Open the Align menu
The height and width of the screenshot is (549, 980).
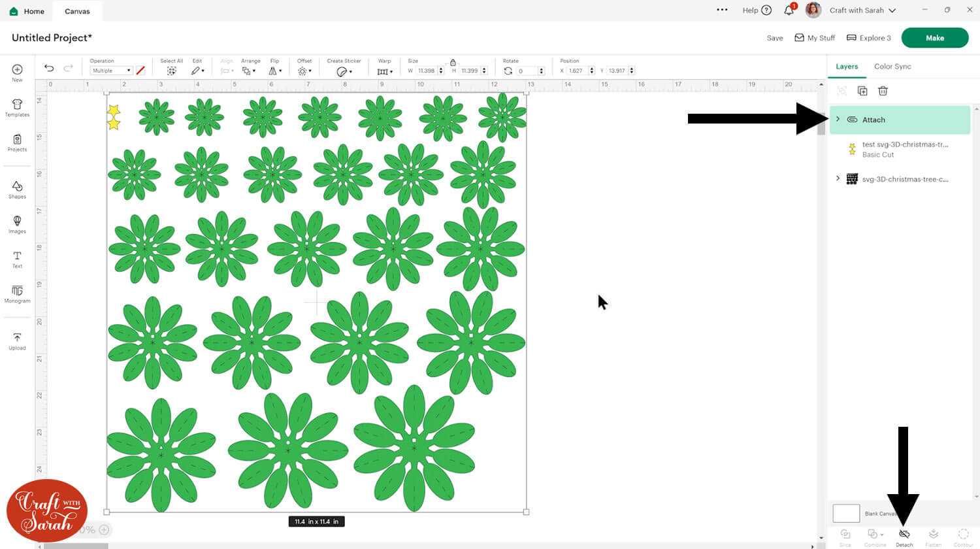pos(227,71)
